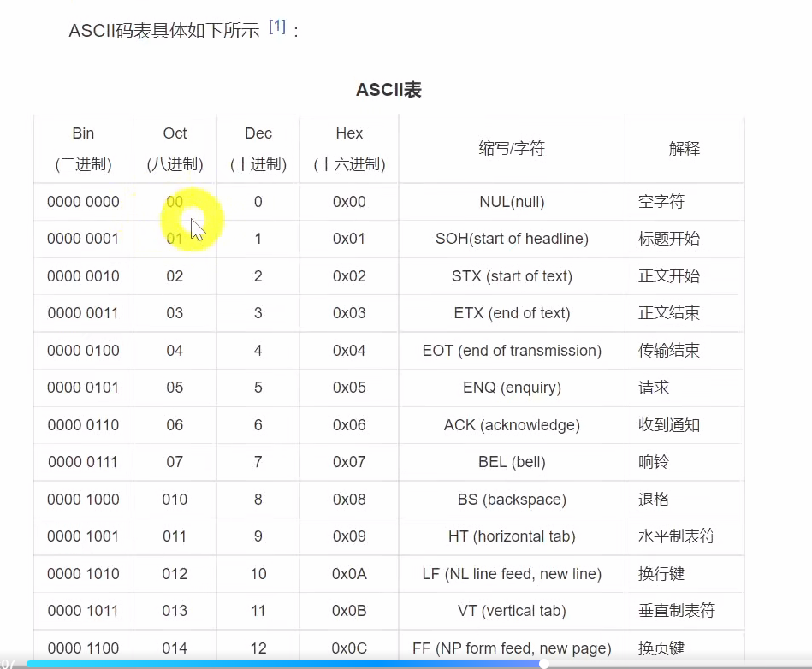Click the 'VT (vertical tab)' cell
The image size is (812, 669).
tap(512, 611)
